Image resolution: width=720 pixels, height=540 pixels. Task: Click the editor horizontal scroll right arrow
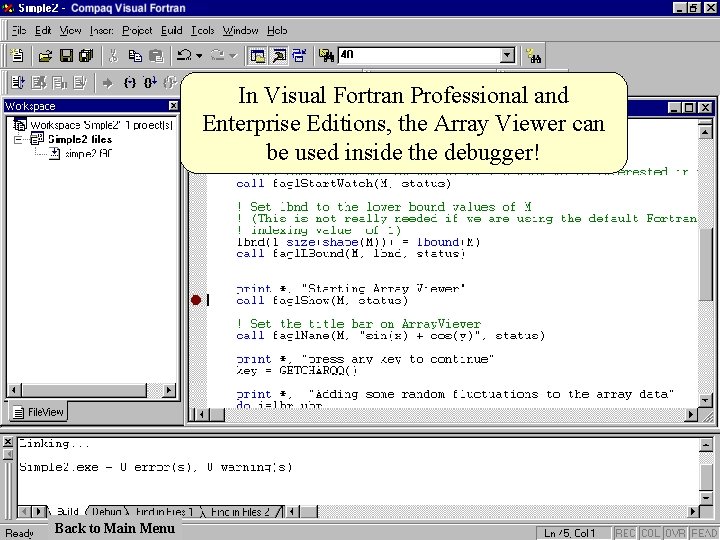690,414
